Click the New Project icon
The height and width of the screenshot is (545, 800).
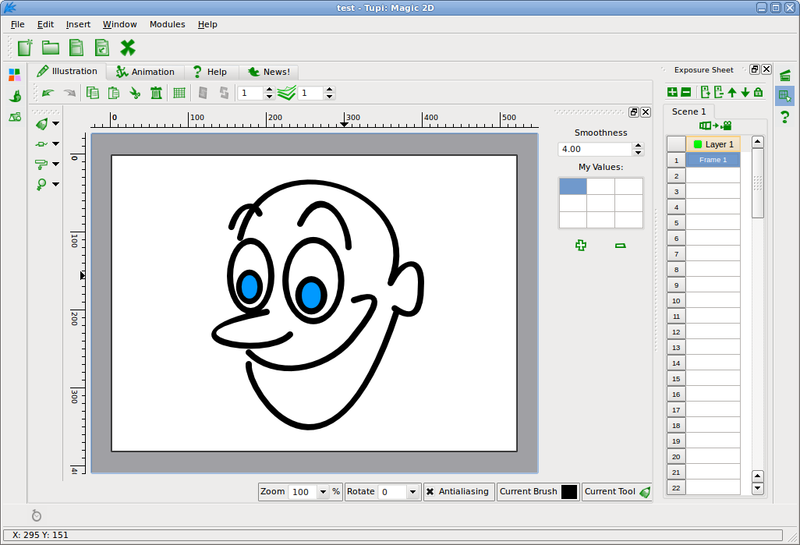click(x=25, y=47)
